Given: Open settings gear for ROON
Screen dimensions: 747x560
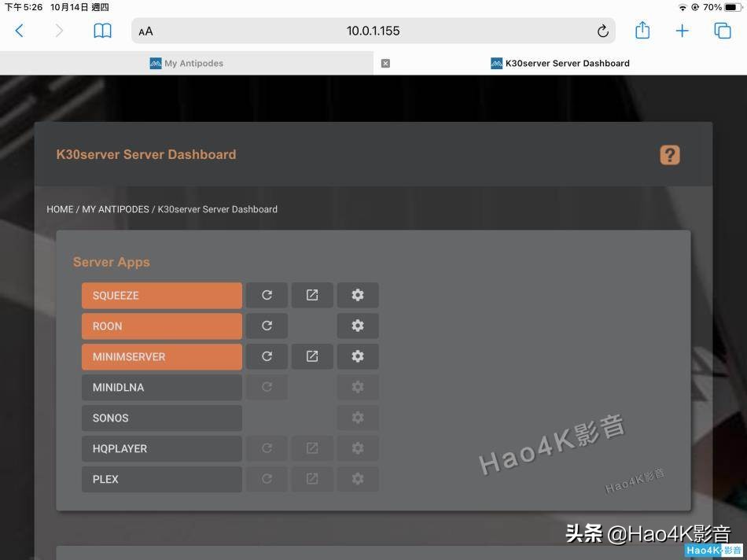Looking at the screenshot, I should tap(358, 325).
